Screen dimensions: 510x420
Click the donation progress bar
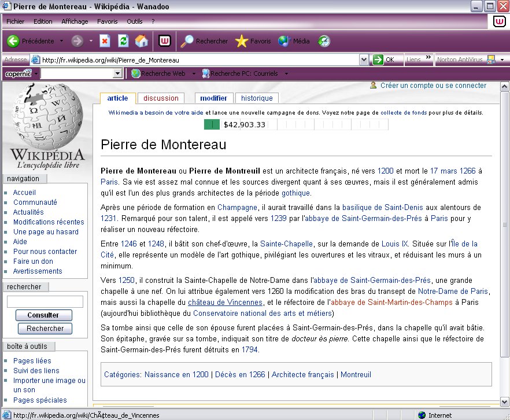(x=295, y=124)
